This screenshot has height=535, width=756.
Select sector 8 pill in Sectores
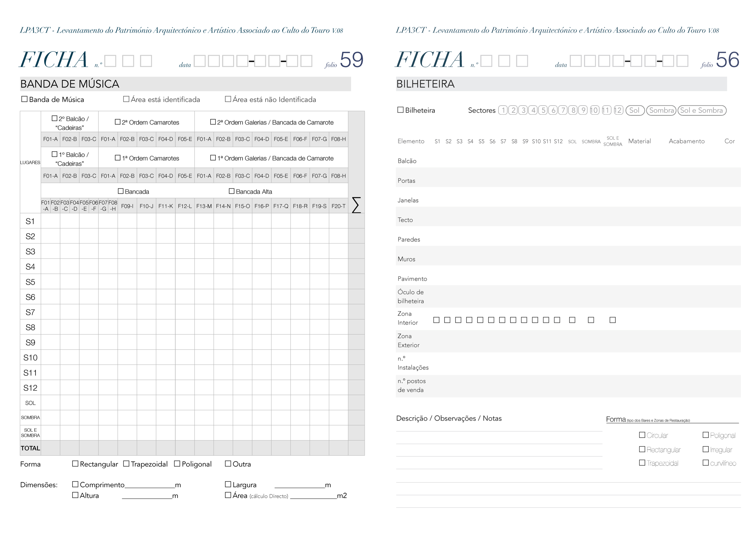573,110
